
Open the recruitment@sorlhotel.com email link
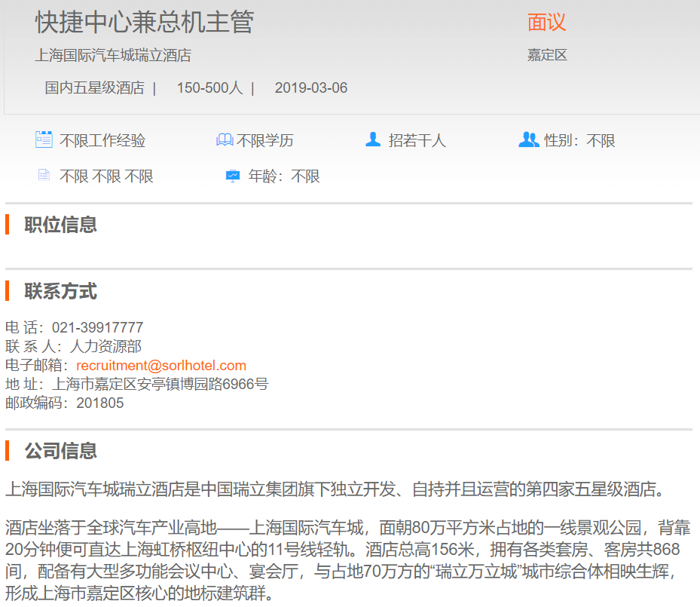click(x=161, y=366)
